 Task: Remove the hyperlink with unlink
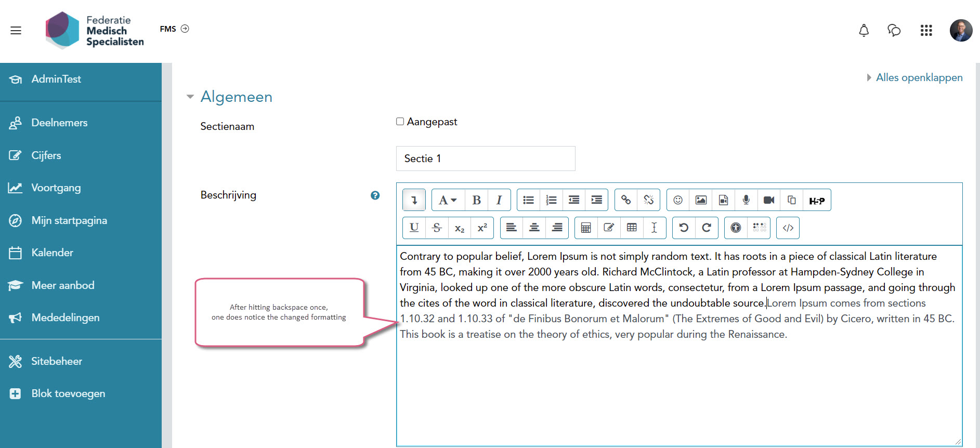click(649, 200)
